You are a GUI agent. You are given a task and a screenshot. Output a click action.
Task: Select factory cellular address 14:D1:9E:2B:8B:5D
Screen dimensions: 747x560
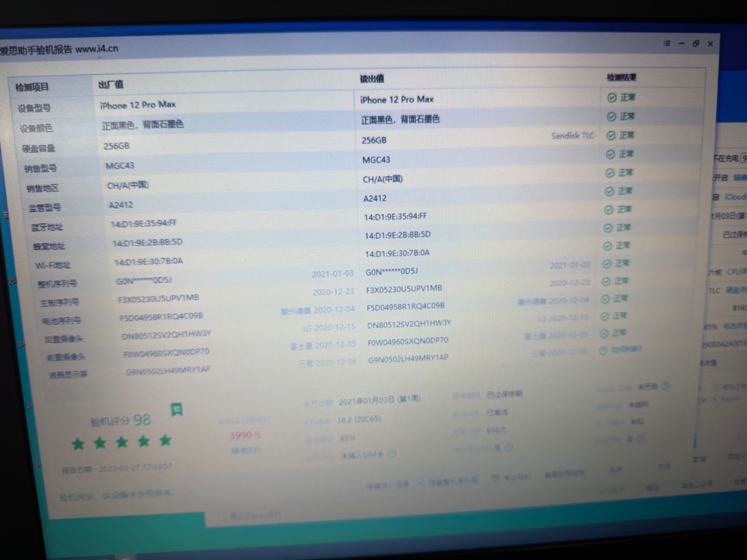[148, 242]
